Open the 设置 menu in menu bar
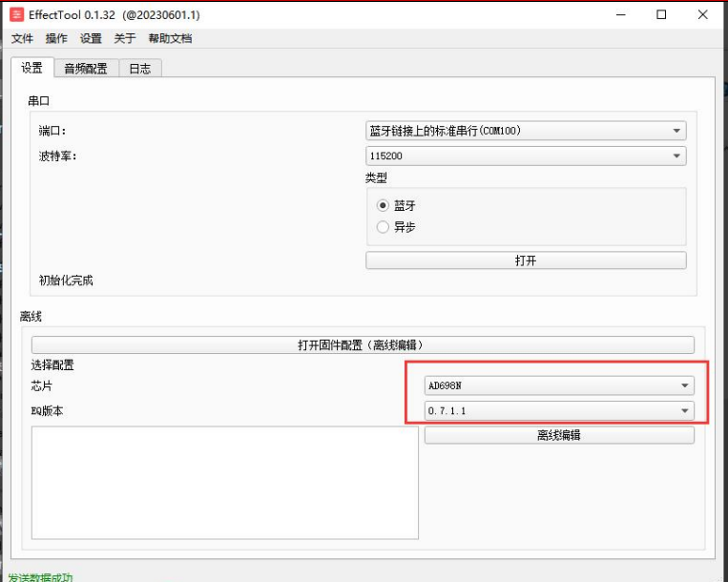The height and width of the screenshot is (582, 728). tap(91, 38)
